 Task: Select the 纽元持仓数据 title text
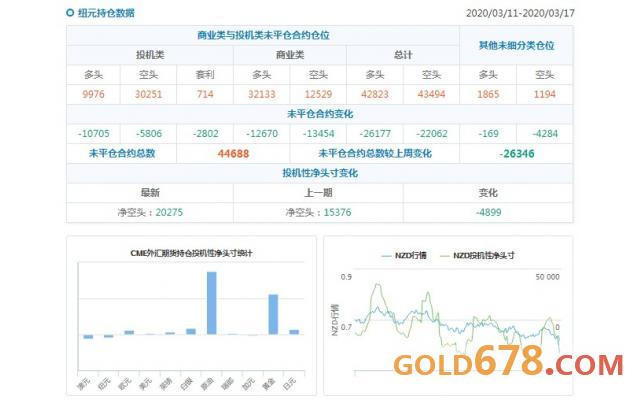click(106, 13)
